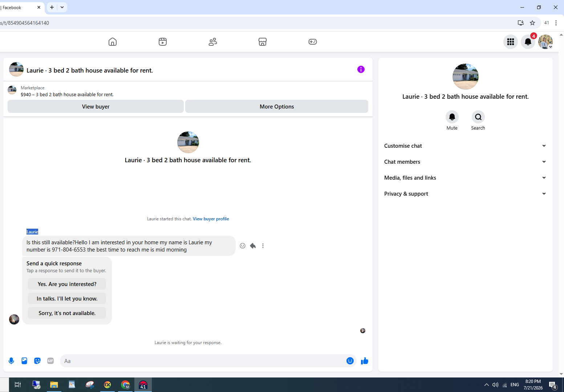Viewport: 564px width, 392px height.
Task: Close the Facebook browser tab
Action: 39,7
